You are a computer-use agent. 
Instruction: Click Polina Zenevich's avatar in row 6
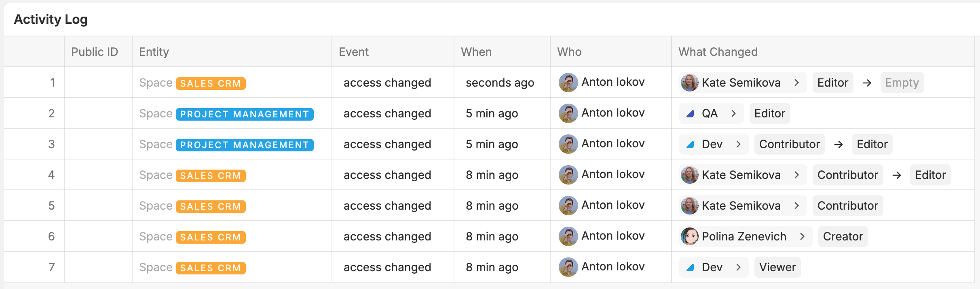tap(690, 236)
